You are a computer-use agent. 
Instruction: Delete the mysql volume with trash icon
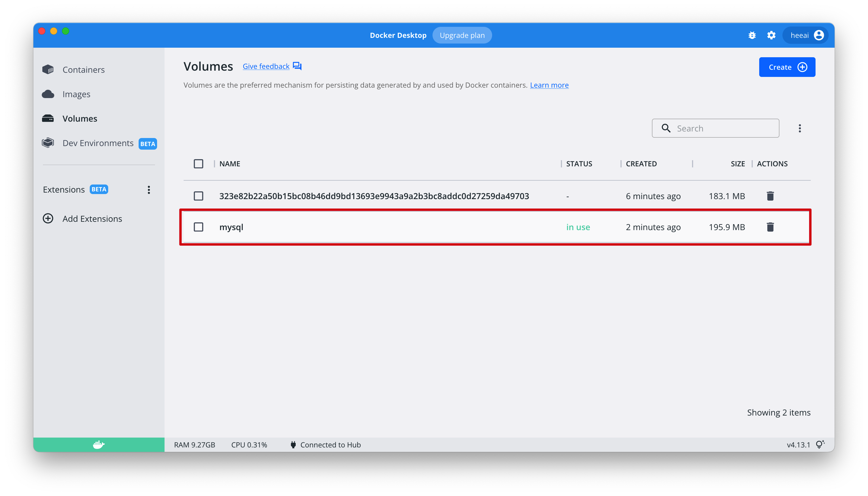pyautogui.click(x=770, y=227)
